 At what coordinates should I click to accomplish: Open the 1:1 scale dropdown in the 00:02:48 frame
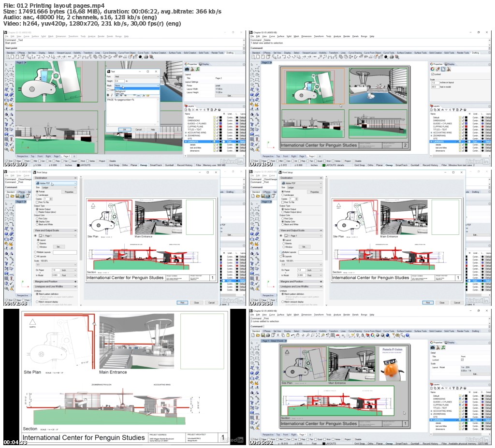56,264
